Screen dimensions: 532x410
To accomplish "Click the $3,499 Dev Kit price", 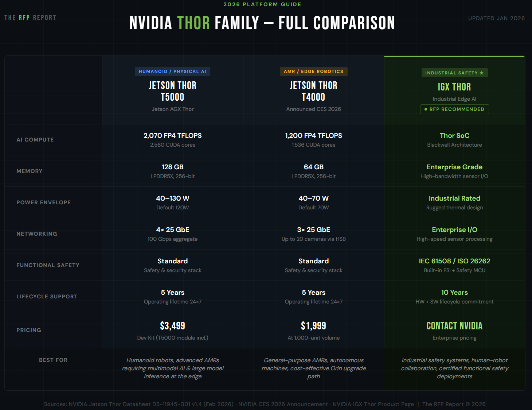I will [x=172, y=326].
